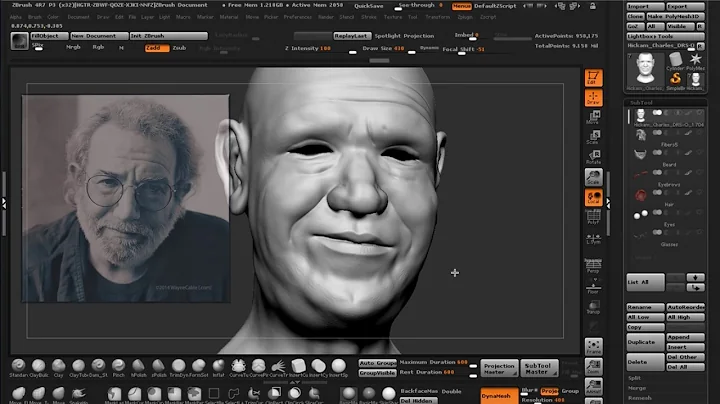This screenshot has height=404, width=720.
Task: Open the Preferences menu
Action: click(x=298, y=17)
